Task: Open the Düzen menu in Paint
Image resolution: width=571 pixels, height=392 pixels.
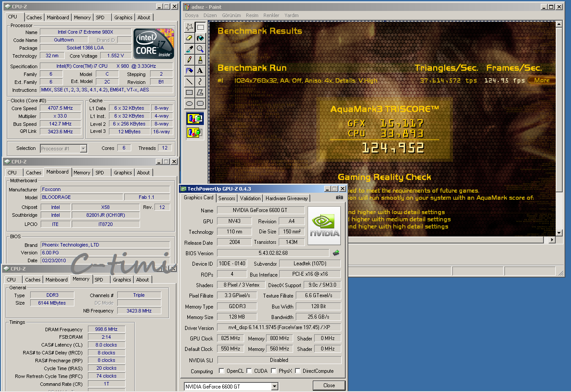Action: click(x=210, y=15)
